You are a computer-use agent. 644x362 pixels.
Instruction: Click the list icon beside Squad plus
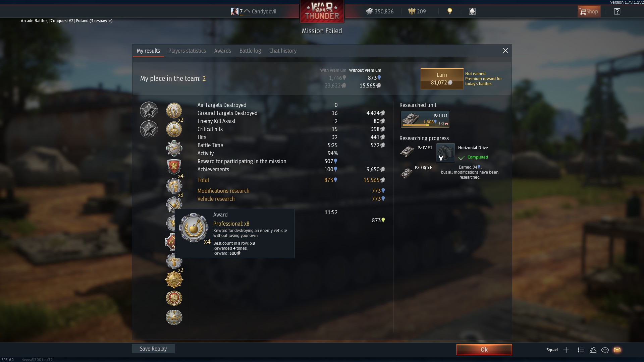point(581,350)
